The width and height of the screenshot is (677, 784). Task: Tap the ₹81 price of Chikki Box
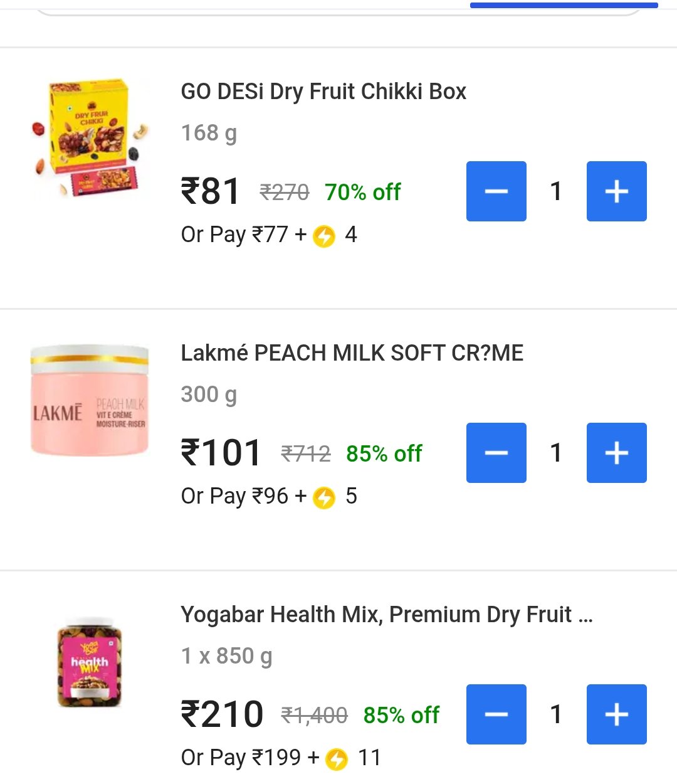point(211,191)
